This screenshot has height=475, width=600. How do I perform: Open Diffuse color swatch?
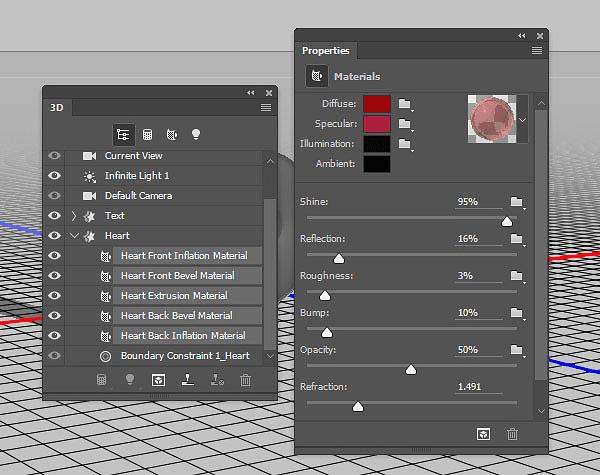pos(377,104)
